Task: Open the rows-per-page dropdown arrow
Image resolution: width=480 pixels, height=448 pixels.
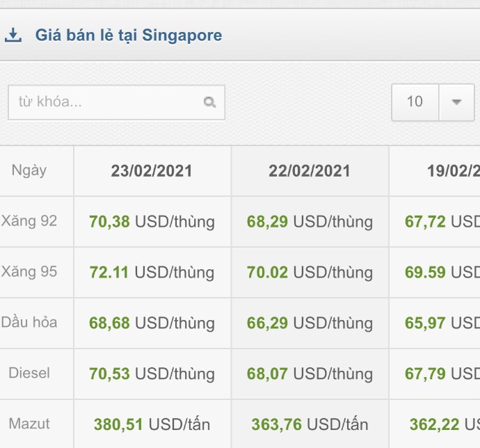Action: pyautogui.click(x=456, y=102)
